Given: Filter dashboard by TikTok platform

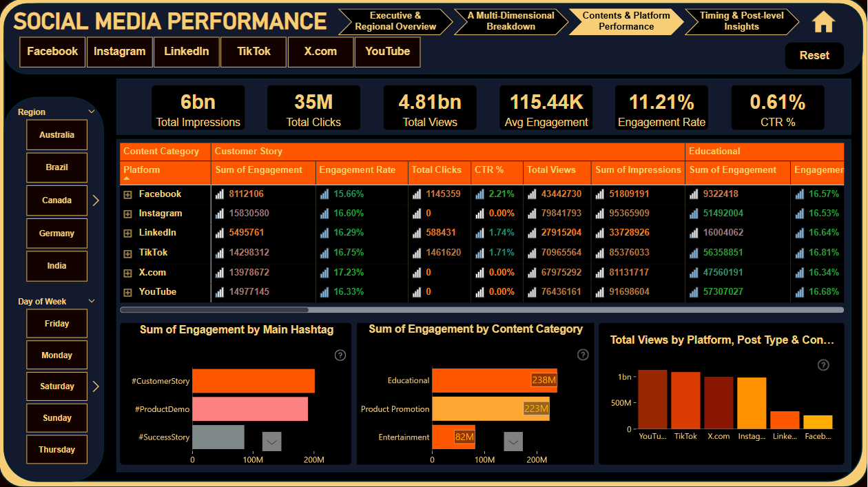Looking at the screenshot, I should pos(254,52).
